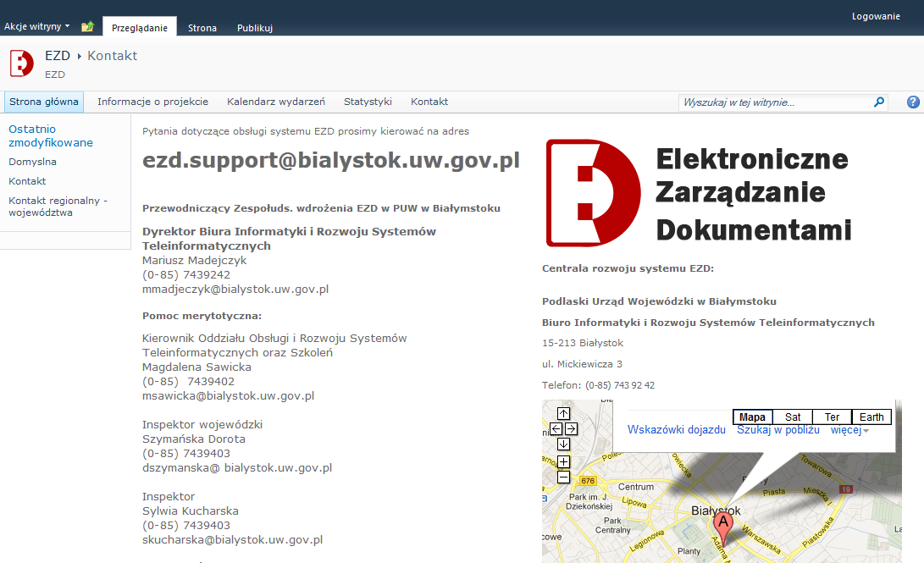Click the search magnifier icon
Viewport: 924px width, 563px height.
pos(878,102)
